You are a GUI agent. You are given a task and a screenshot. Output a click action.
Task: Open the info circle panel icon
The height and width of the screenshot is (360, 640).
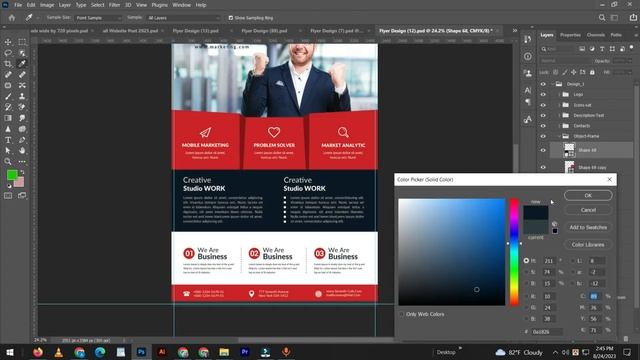pos(528,56)
